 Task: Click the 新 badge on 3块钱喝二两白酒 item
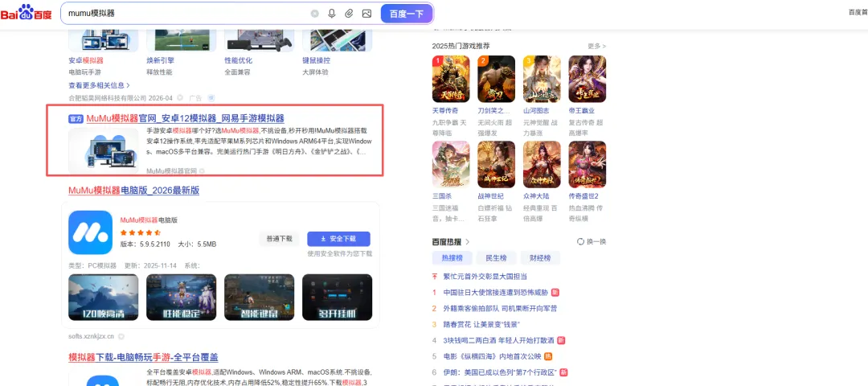561,340
